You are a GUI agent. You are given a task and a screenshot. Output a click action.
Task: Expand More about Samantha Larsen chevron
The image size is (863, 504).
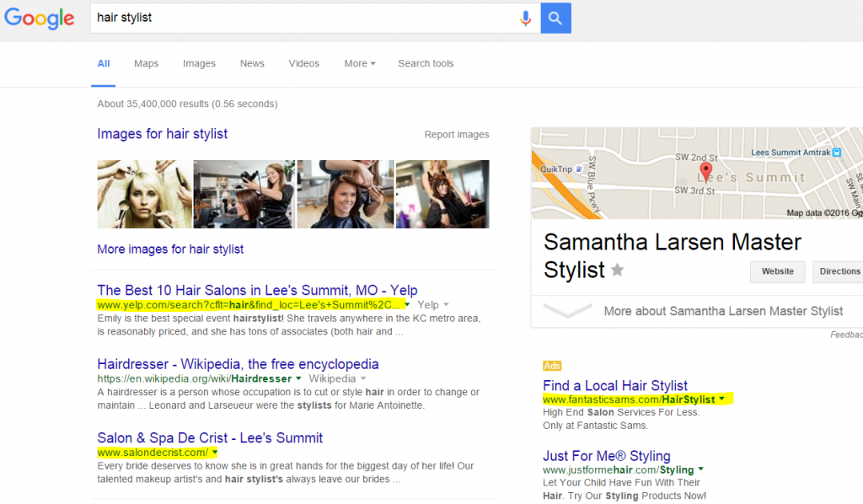click(567, 311)
